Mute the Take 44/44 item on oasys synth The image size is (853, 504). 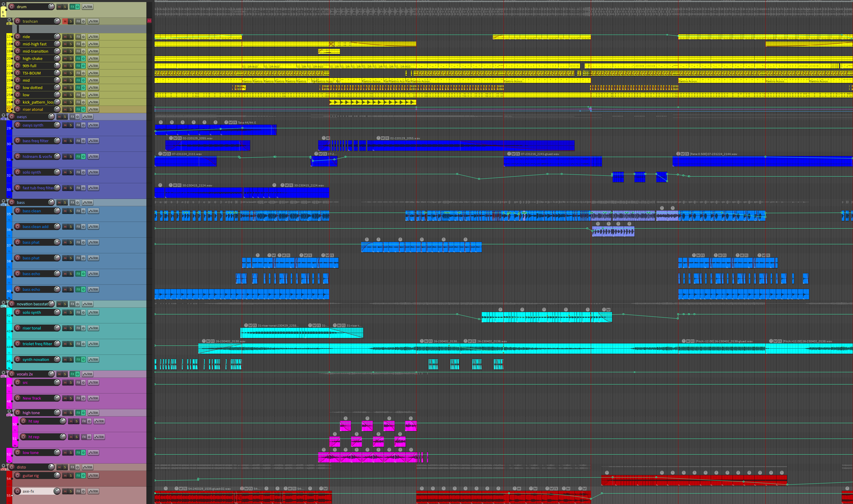(230, 122)
